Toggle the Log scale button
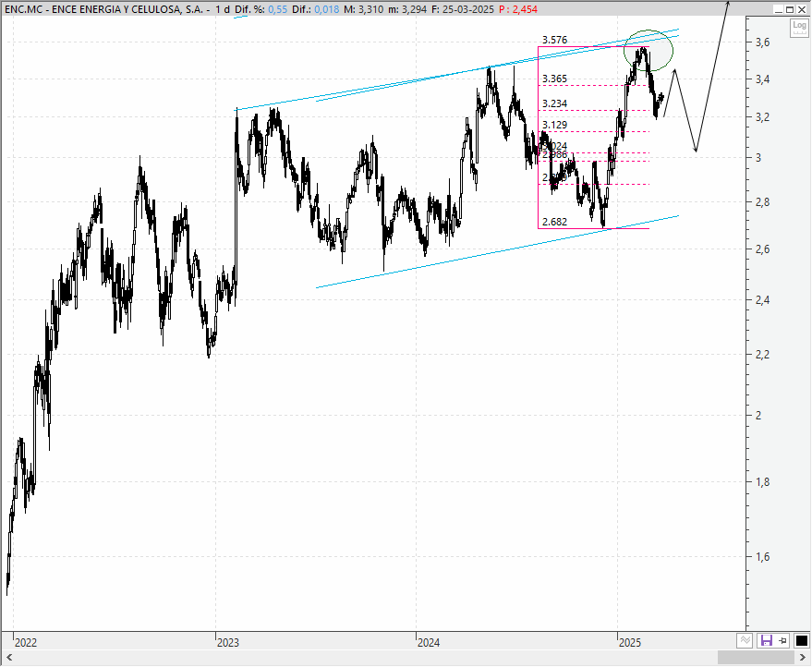The width and height of the screenshot is (812, 667). click(x=799, y=28)
